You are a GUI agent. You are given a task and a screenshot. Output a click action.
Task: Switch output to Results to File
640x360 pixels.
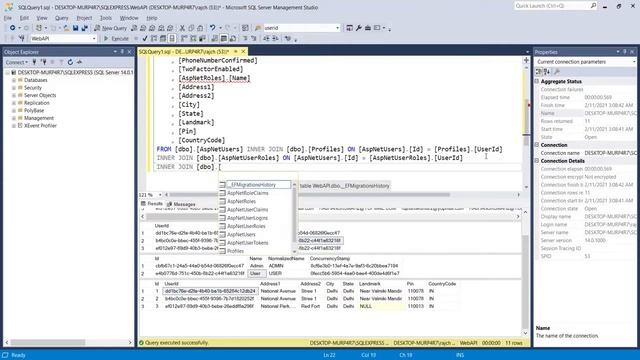pyautogui.click(x=233, y=38)
